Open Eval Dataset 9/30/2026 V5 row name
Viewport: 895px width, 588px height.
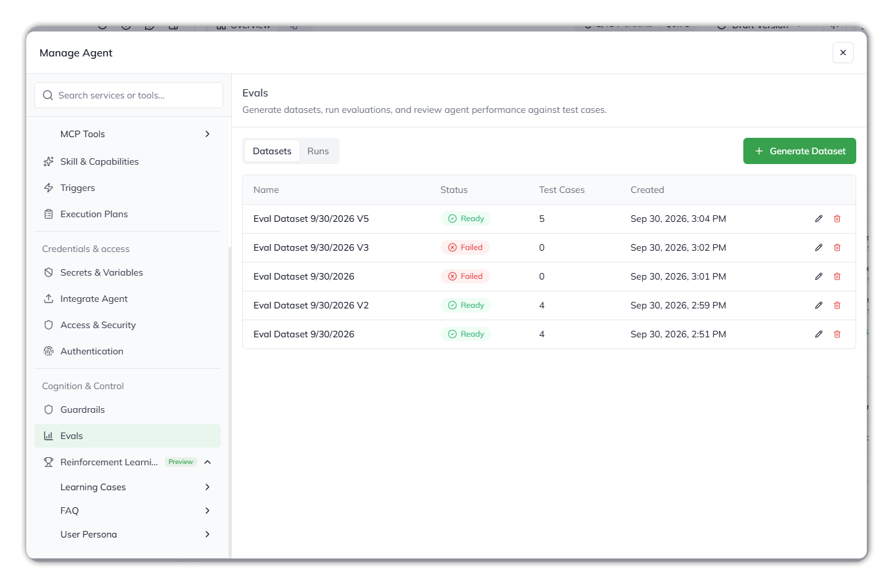[311, 219]
